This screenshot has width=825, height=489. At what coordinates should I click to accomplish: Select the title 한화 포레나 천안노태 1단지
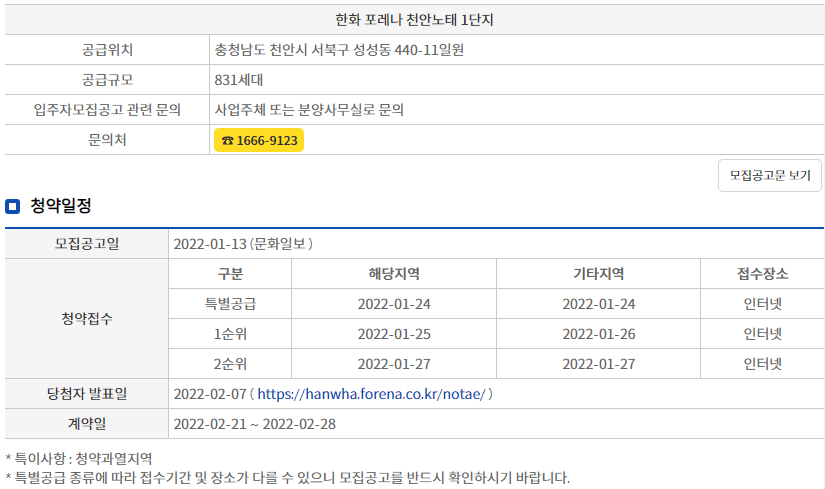coord(414,20)
